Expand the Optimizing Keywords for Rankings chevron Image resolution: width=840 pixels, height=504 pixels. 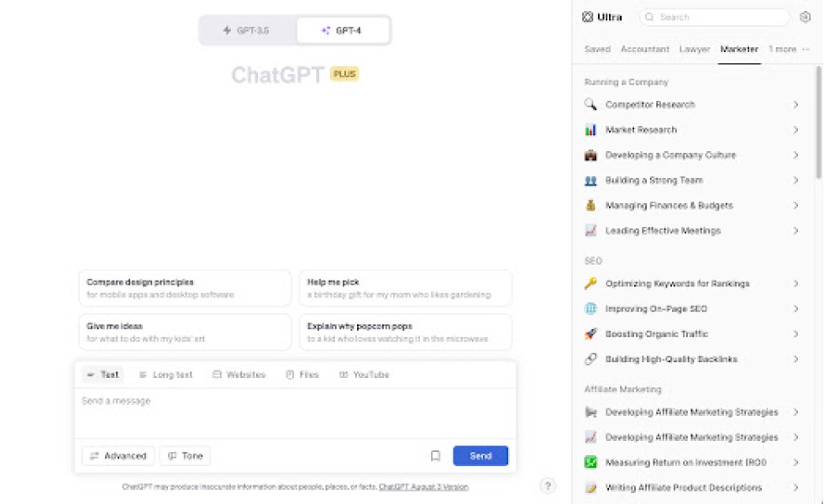pos(795,283)
